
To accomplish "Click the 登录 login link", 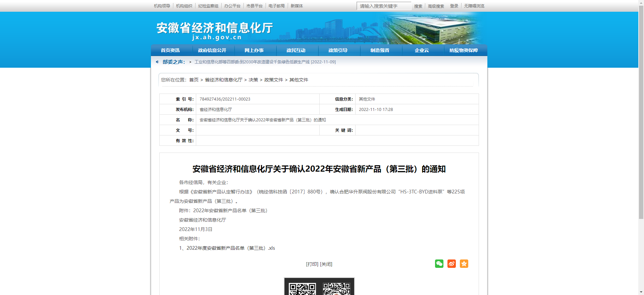I will pyautogui.click(x=454, y=6).
